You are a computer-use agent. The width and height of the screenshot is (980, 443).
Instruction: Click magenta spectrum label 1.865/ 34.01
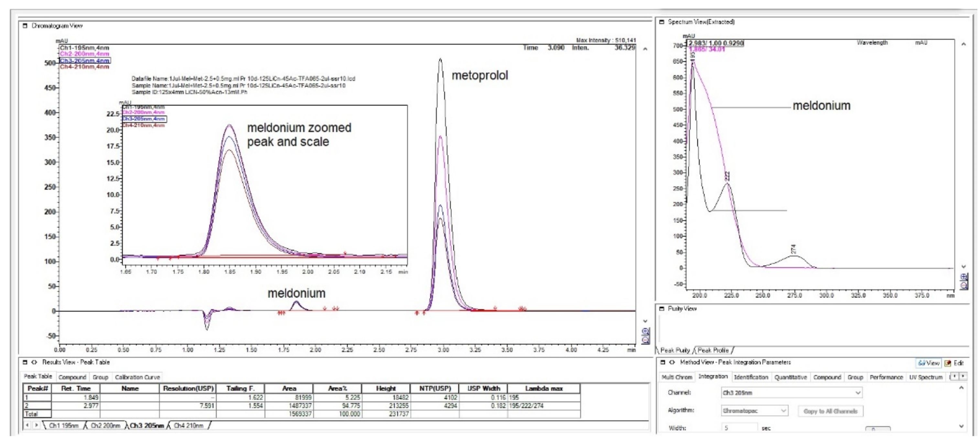coord(707,49)
